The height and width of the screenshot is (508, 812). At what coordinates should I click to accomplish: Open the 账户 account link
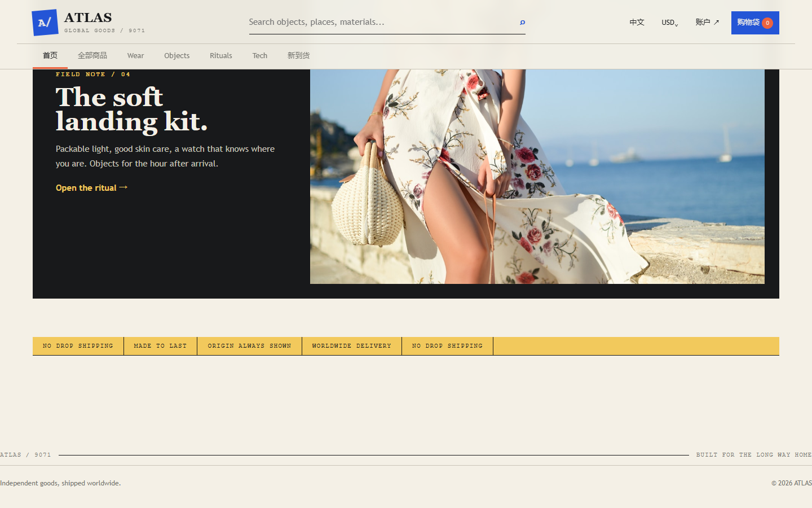[x=707, y=23]
